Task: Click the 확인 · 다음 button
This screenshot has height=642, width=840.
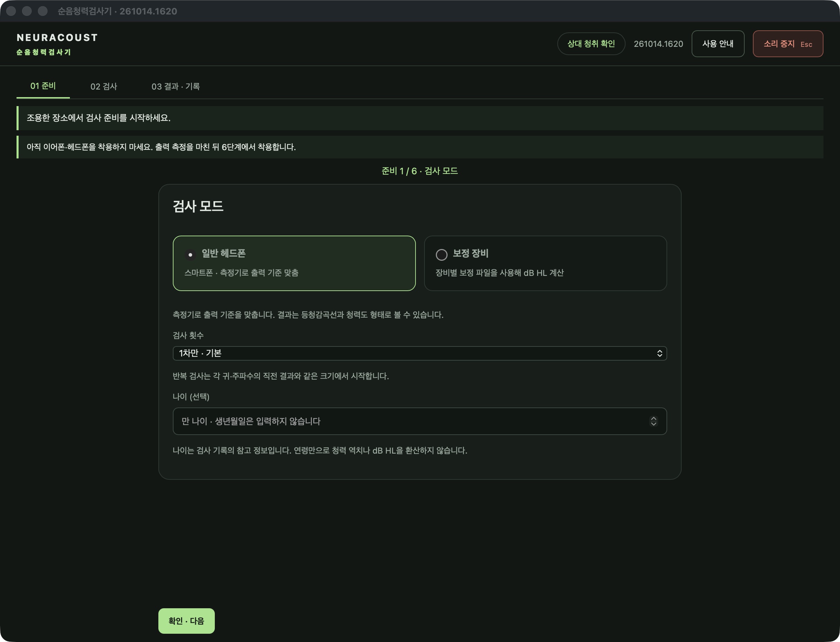Action: pyautogui.click(x=186, y=621)
